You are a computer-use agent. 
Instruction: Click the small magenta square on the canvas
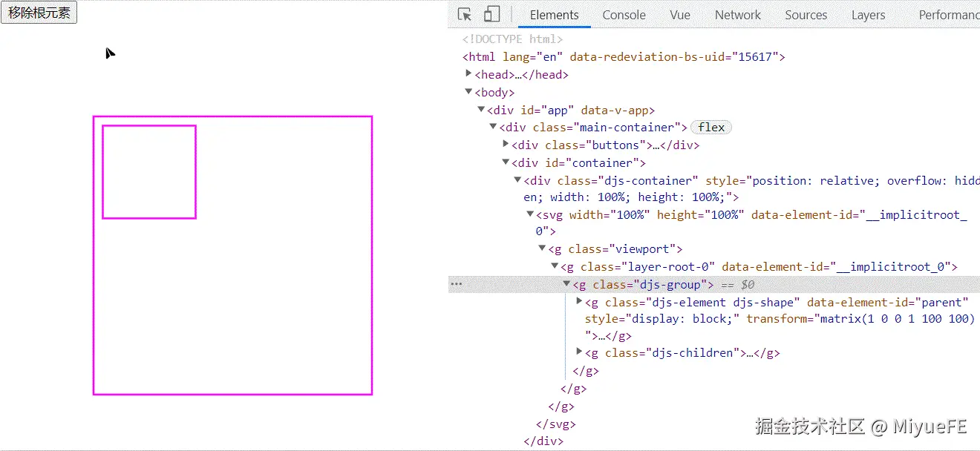pos(148,171)
